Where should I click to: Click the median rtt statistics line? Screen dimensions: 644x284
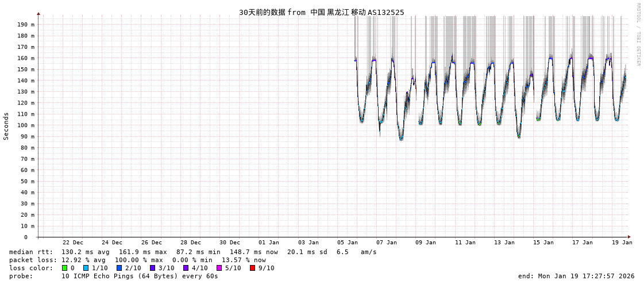pyautogui.click(x=192, y=252)
